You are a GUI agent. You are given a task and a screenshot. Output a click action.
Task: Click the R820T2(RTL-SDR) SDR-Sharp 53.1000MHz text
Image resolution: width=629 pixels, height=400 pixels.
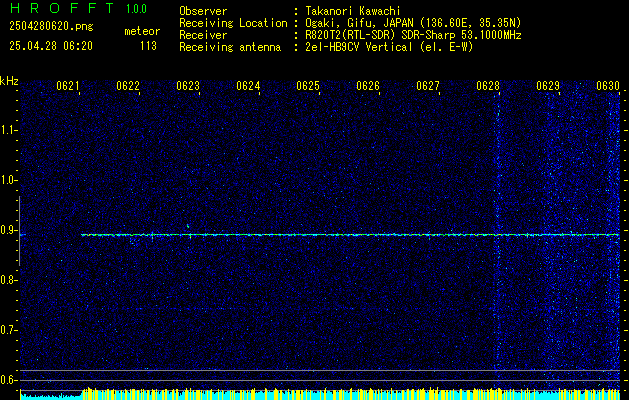pyautogui.click(x=413, y=35)
